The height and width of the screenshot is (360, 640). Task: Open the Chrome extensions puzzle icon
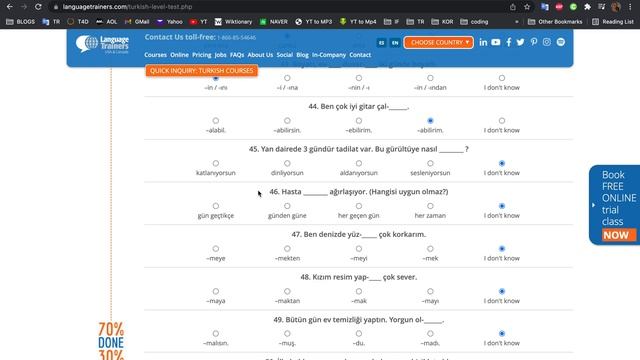click(x=587, y=7)
